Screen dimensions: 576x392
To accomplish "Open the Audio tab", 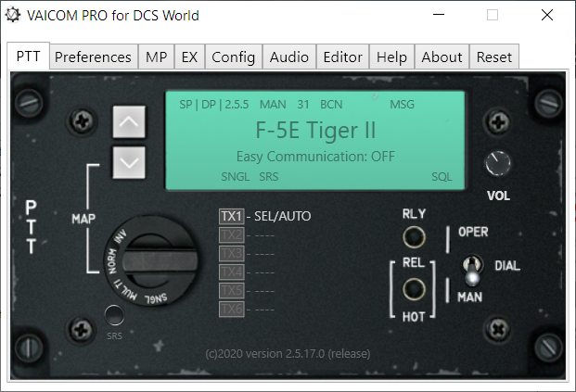I will [289, 57].
